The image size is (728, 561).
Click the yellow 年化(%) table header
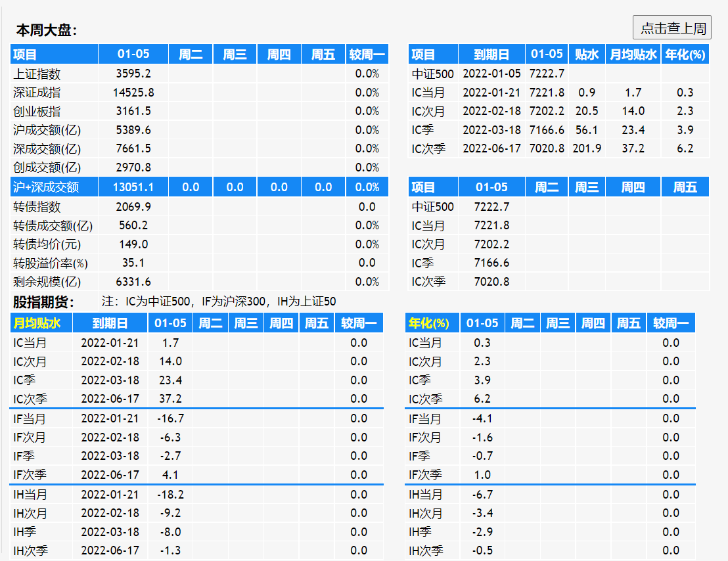pos(428,323)
